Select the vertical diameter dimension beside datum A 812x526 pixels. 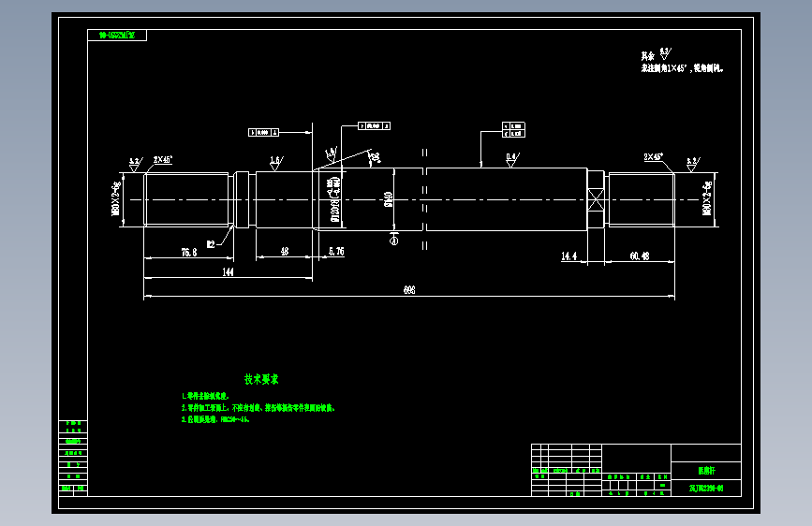[388, 199]
